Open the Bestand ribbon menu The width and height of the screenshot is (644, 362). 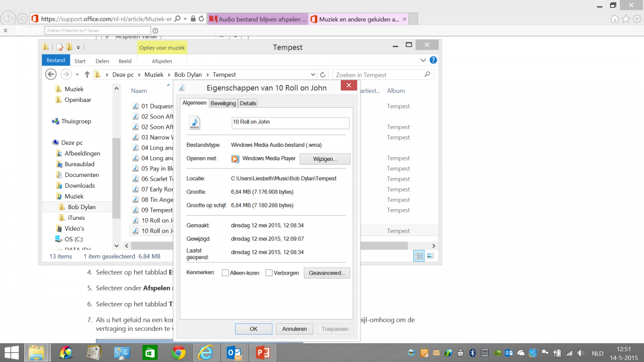(x=56, y=61)
